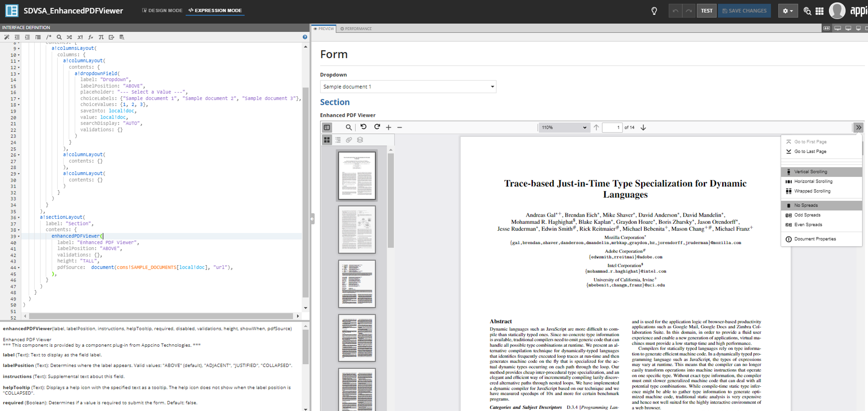This screenshot has width=868, height=411.
Task: Click the shuffle arrows editor icon
Action: [69, 37]
